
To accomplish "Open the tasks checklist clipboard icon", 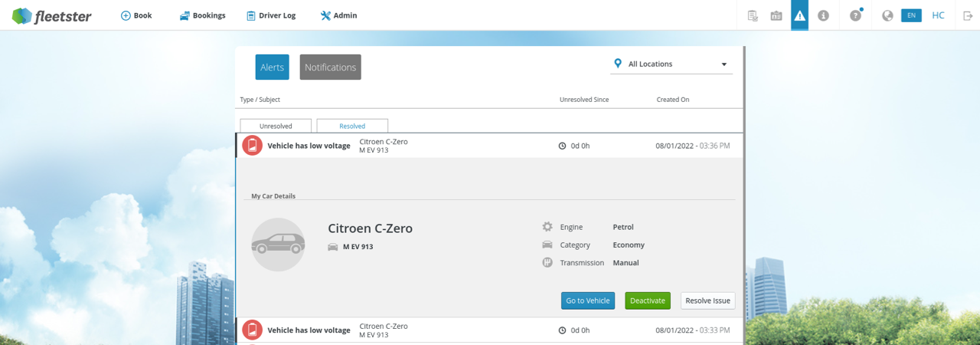I will (x=753, y=15).
